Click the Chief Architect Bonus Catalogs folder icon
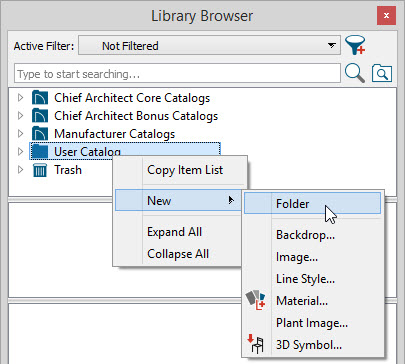The height and width of the screenshot is (364, 405). click(40, 116)
